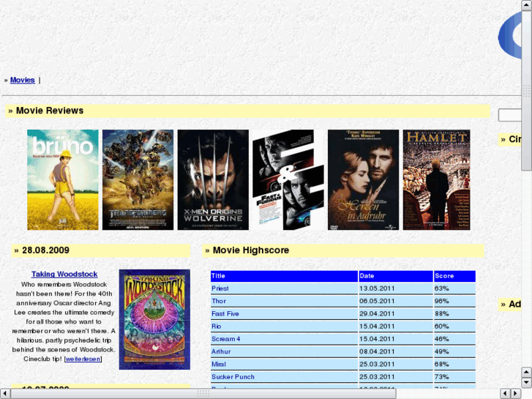Click the 96% score for Thor
Image resolution: width=532 pixels, height=399 pixels.
click(x=454, y=301)
